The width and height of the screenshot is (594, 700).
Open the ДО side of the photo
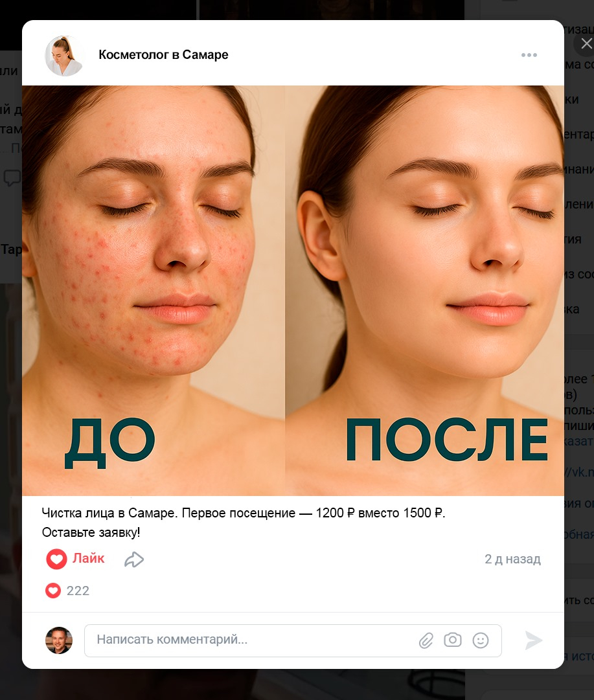tap(153, 290)
